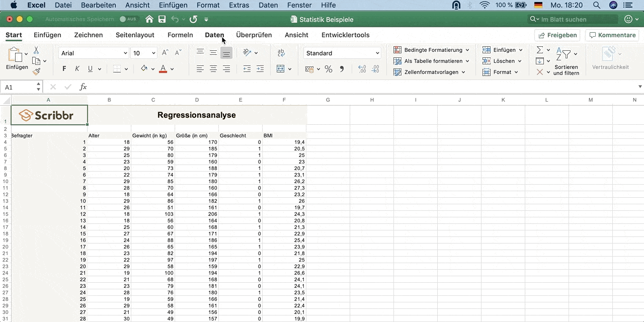
Task: Open the Zellenformatvorlagen gallery
Action: [x=429, y=72]
